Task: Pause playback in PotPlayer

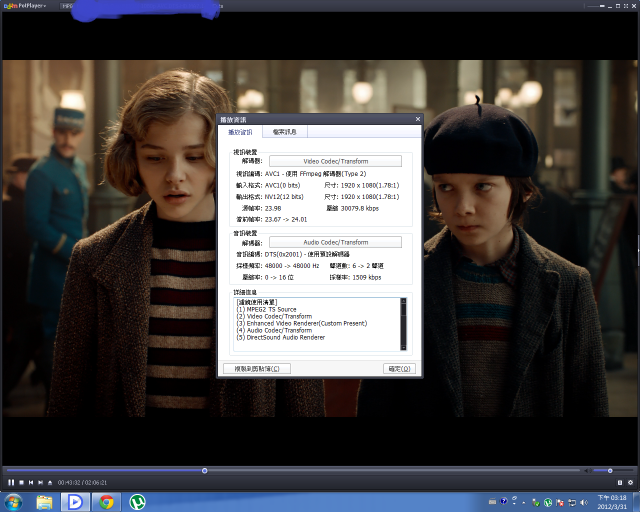Action: [x=11, y=482]
